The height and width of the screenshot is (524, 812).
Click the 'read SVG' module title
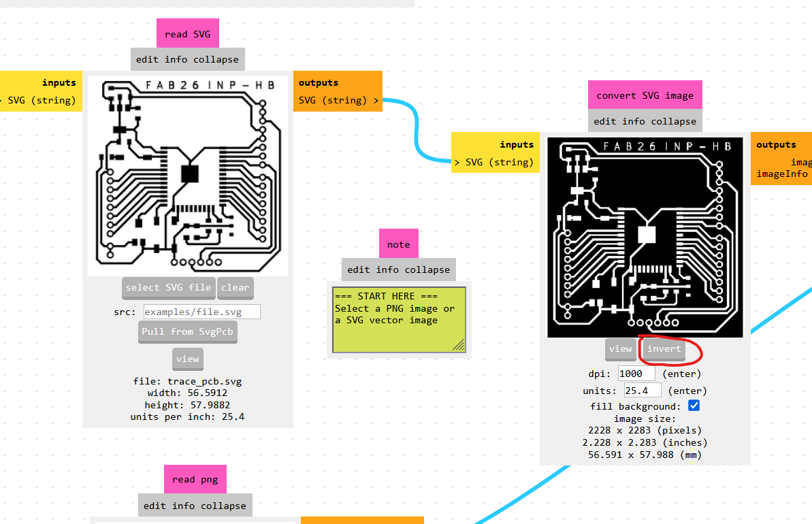tap(187, 33)
